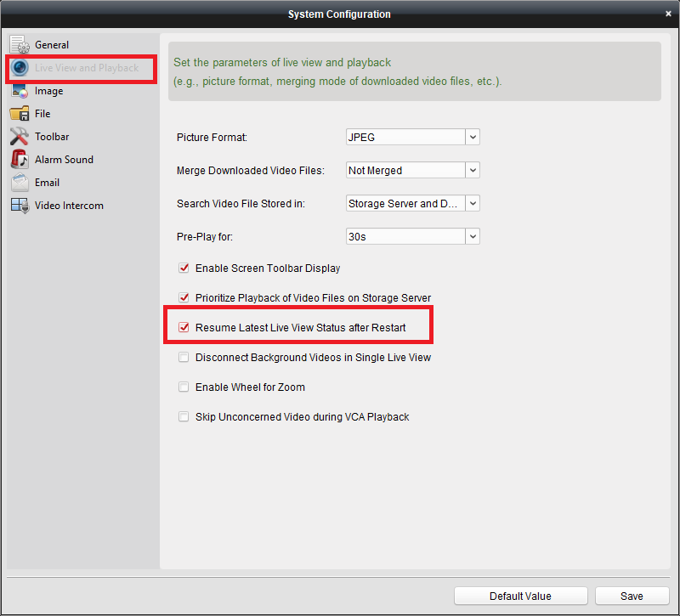Open the Picture Format dropdown

point(473,137)
